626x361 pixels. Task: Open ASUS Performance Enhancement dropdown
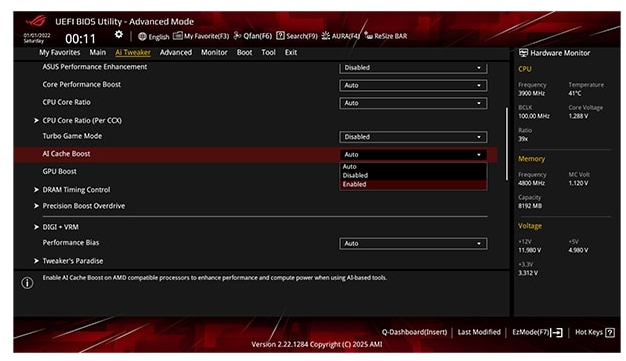point(413,67)
